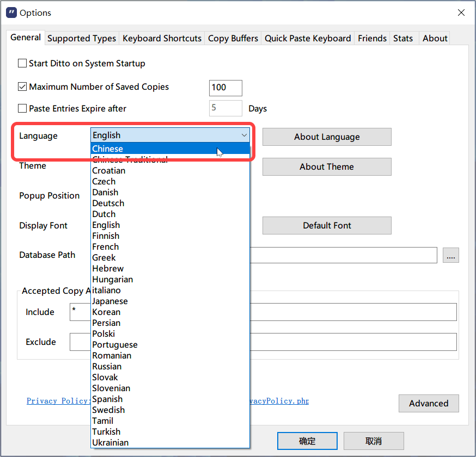Select italiano in the language list
The height and width of the screenshot is (457, 476).
[x=170, y=291]
